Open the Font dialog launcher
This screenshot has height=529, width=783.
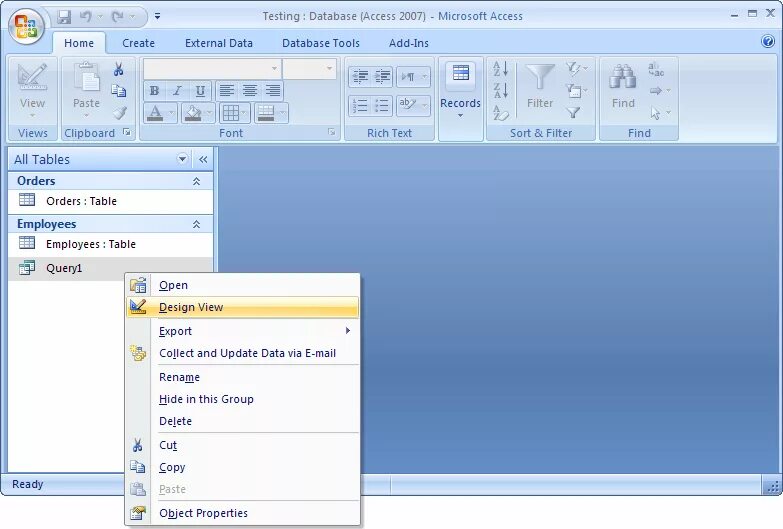pyautogui.click(x=331, y=132)
